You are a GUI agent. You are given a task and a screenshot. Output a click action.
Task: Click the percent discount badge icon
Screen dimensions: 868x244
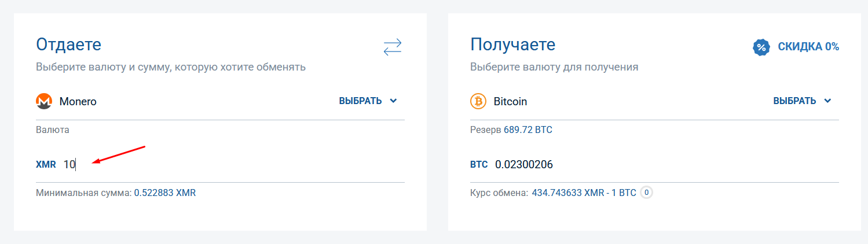(761, 47)
